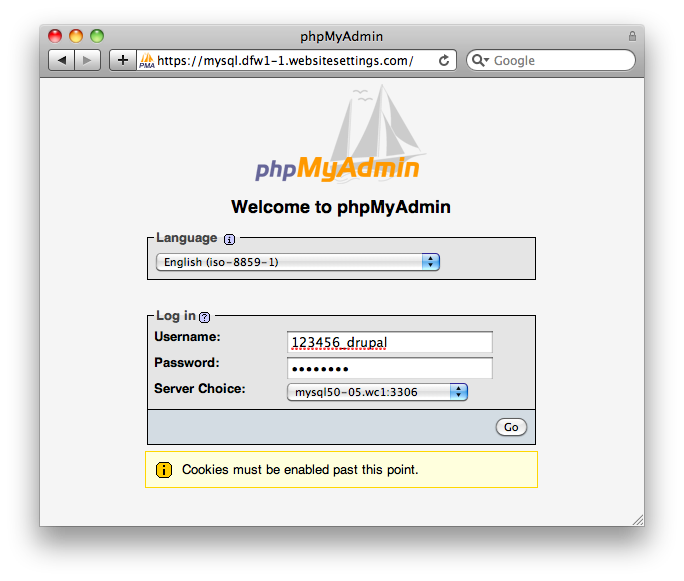Click the Password: label
This screenshot has width=684, height=581.
[187, 362]
